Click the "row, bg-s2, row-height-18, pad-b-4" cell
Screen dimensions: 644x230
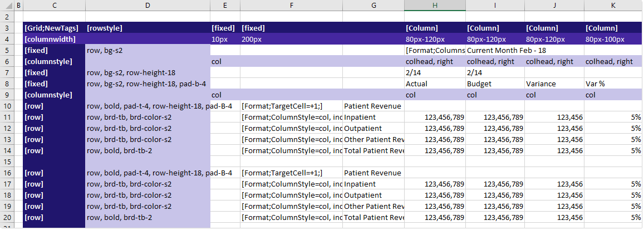(x=148, y=84)
